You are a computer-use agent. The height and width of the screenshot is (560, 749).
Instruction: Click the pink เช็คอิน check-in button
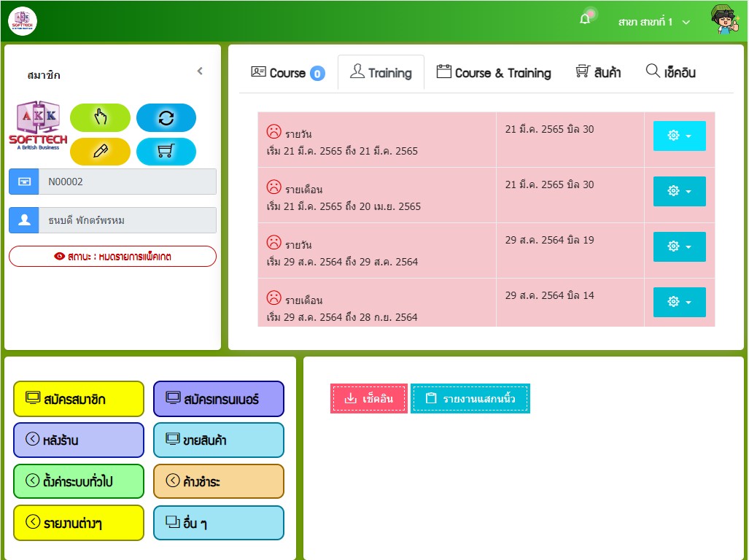(x=368, y=399)
